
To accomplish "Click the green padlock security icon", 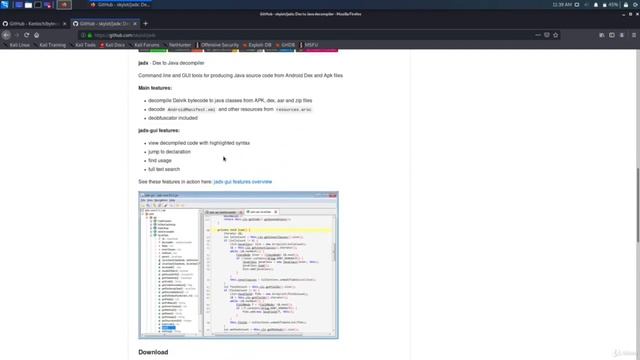I will tap(90, 36).
